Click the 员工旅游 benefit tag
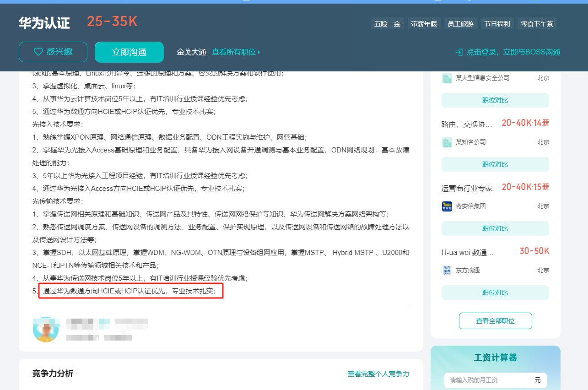Screen dimensions: 588x390 pyautogui.click(x=460, y=24)
